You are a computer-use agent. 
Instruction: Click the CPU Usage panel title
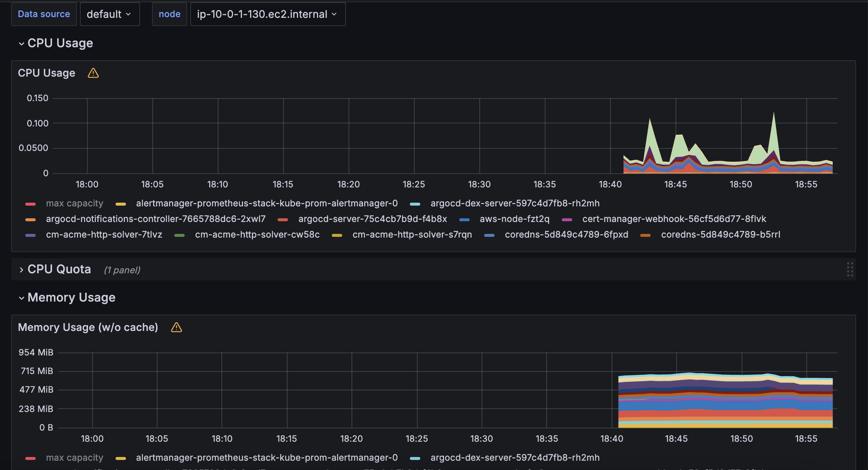pyautogui.click(x=46, y=73)
